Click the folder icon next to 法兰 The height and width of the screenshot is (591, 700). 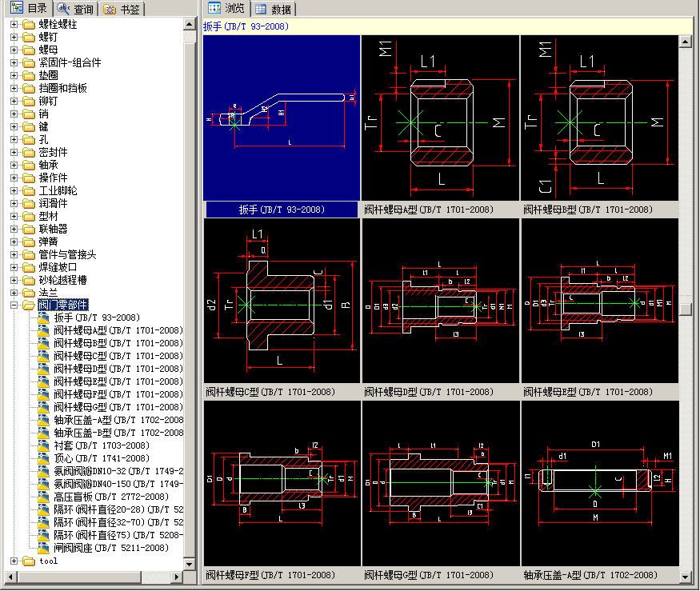point(29,293)
